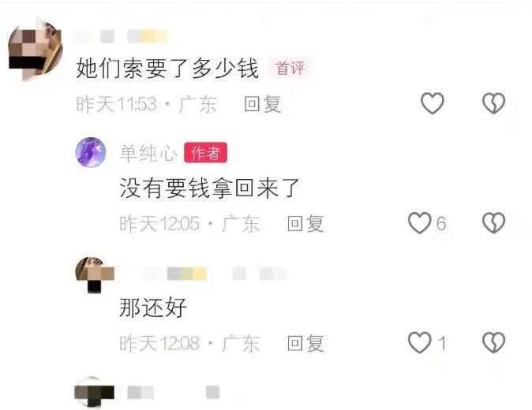The width and height of the screenshot is (532, 410).
Task: Dislike the comment 那还好
Action: pyautogui.click(x=493, y=342)
